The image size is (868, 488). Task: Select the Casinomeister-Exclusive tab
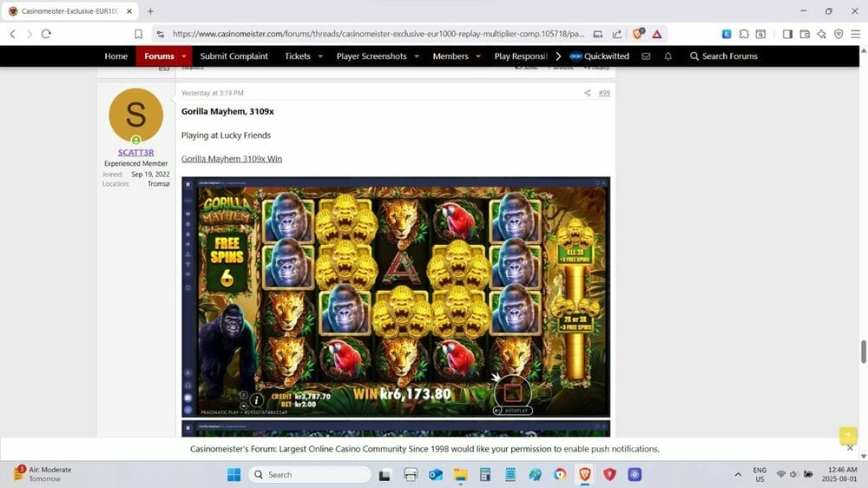click(69, 11)
